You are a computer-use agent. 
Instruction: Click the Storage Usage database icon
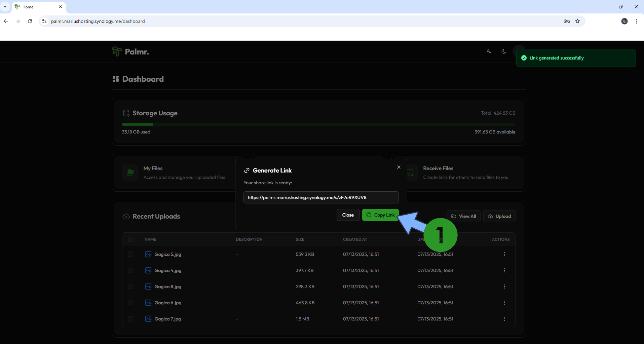pyautogui.click(x=126, y=113)
